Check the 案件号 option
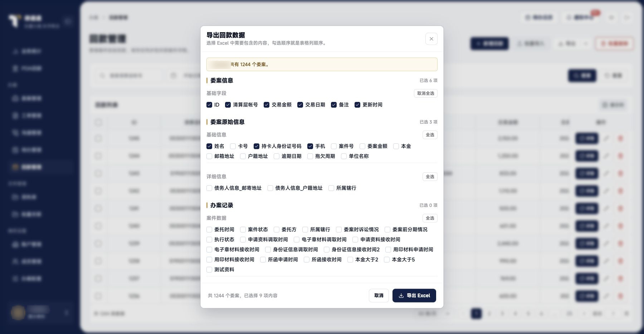This screenshot has width=644, height=334. (334, 146)
